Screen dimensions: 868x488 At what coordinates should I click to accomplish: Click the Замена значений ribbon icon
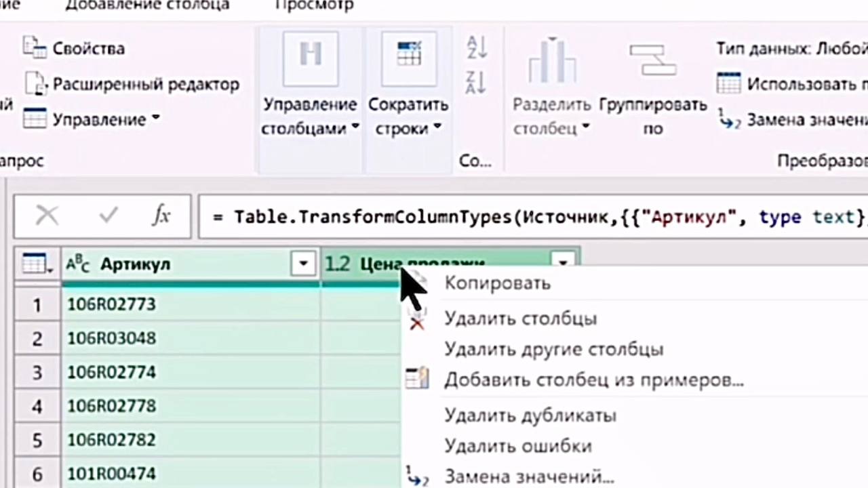(x=729, y=119)
